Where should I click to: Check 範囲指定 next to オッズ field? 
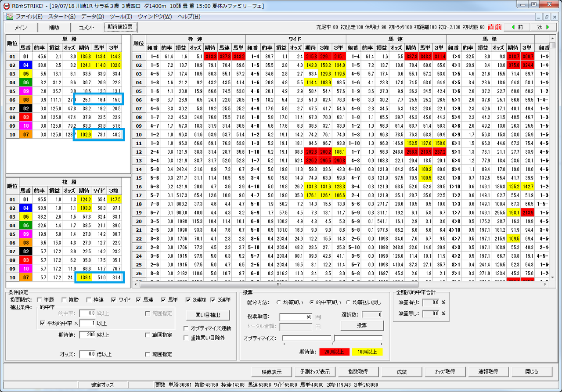pos(148,354)
